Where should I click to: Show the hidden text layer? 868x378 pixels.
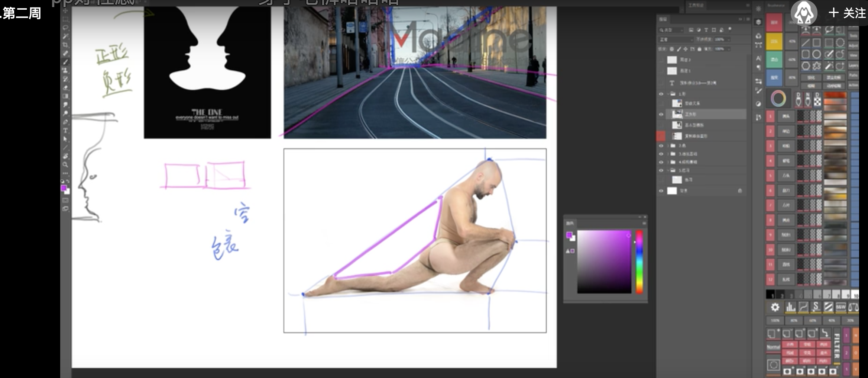661,83
